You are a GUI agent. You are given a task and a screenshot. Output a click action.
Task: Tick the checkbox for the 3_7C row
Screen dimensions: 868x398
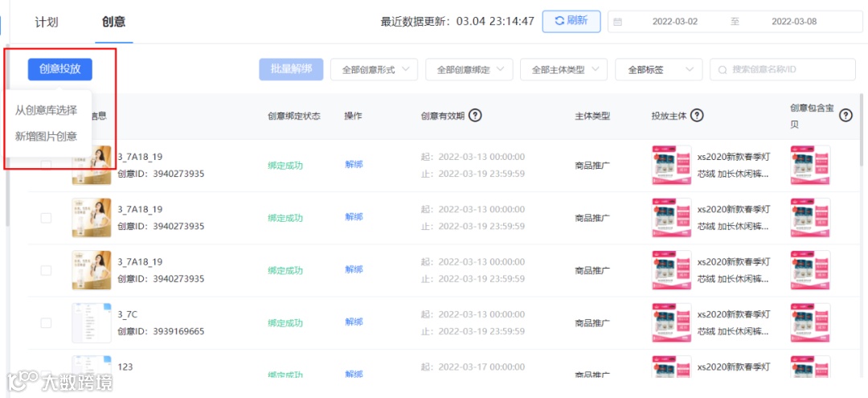pos(46,322)
